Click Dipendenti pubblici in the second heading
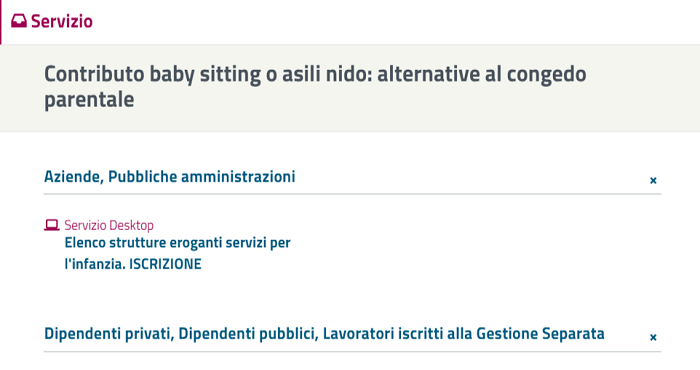The height and width of the screenshot is (370, 700). point(248,334)
